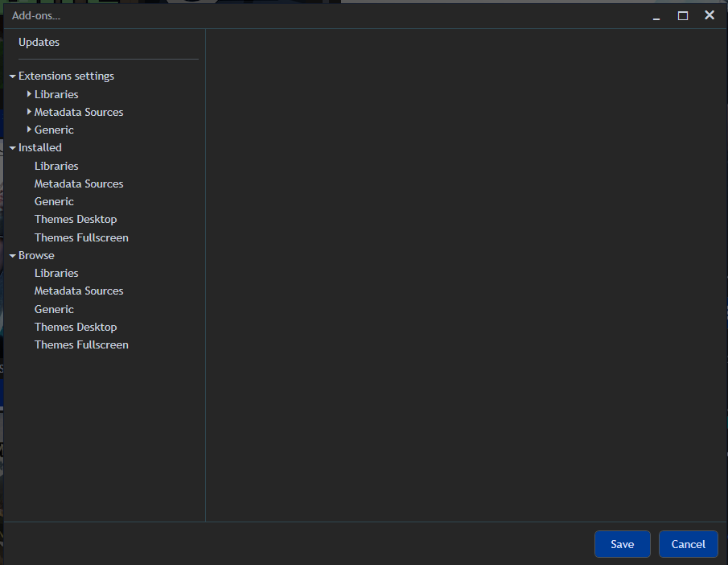Select Generic under Installed
The width and height of the screenshot is (728, 565).
[54, 201]
